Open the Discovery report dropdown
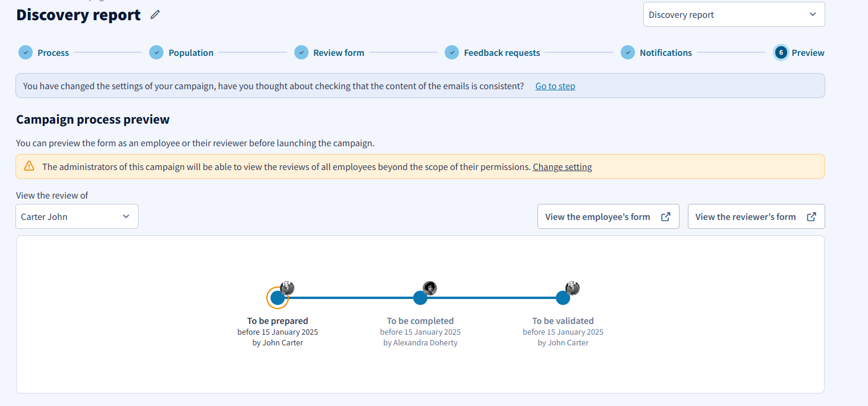 pyautogui.click(x=734, y=15)
